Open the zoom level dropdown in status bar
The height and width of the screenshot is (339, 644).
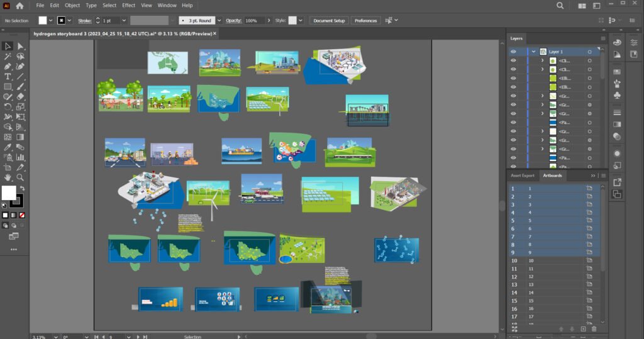(x=56, y=337)
